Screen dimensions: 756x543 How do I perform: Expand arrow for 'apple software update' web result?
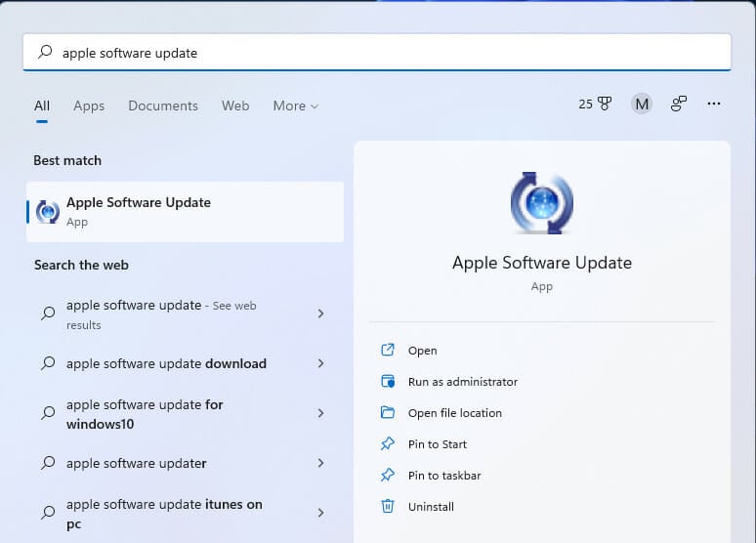tap(321, 313)
